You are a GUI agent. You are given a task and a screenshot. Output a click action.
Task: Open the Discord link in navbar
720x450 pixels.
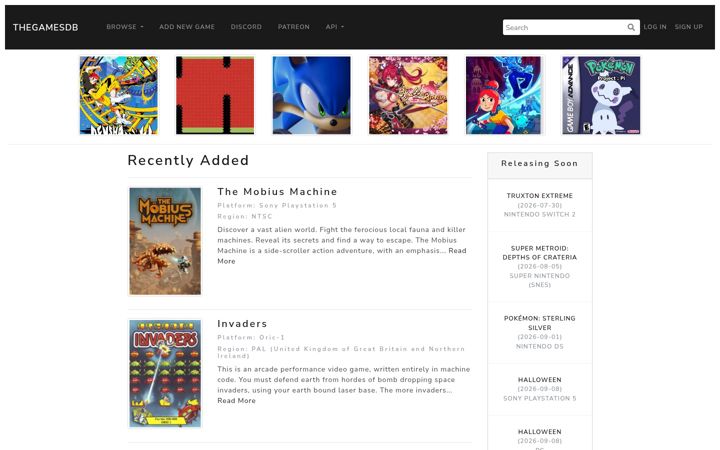coord(246,27)
